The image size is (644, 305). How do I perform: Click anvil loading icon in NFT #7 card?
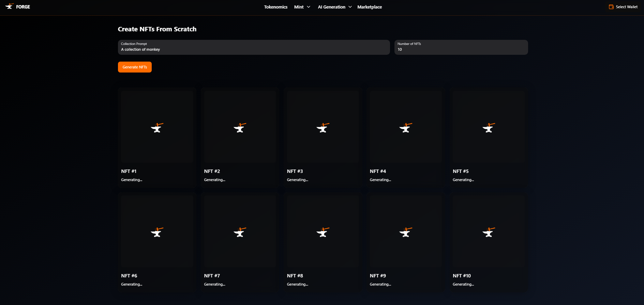click(240, 232)
